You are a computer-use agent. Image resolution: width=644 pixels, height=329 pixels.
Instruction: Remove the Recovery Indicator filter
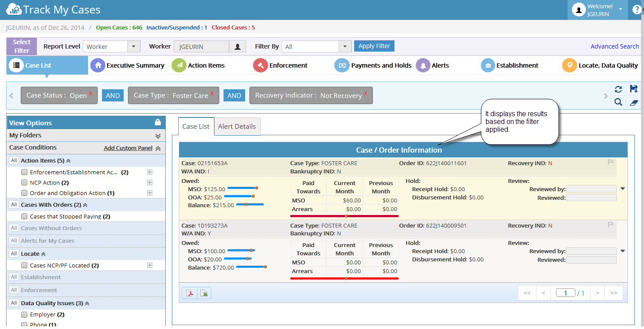[x=366, y=93]
